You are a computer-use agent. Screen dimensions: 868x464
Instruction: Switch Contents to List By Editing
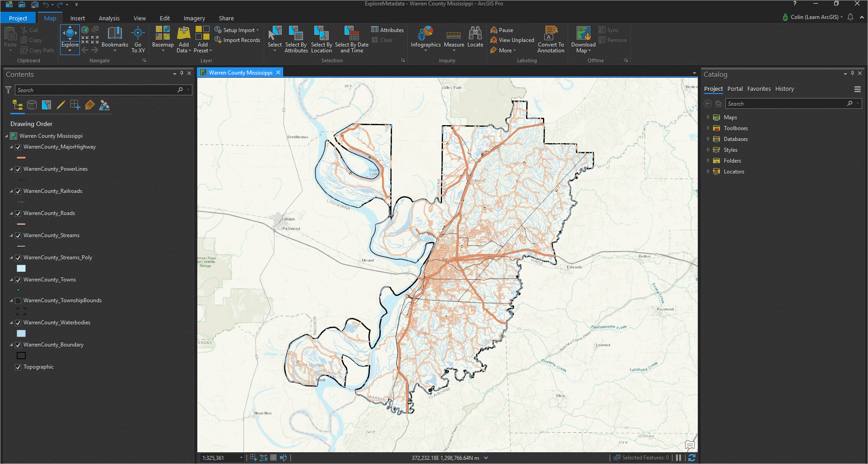tap(61, 105)
